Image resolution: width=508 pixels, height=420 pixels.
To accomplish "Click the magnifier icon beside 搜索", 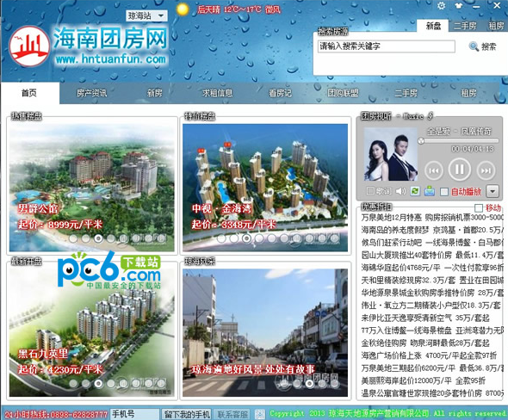I will 474,46.
